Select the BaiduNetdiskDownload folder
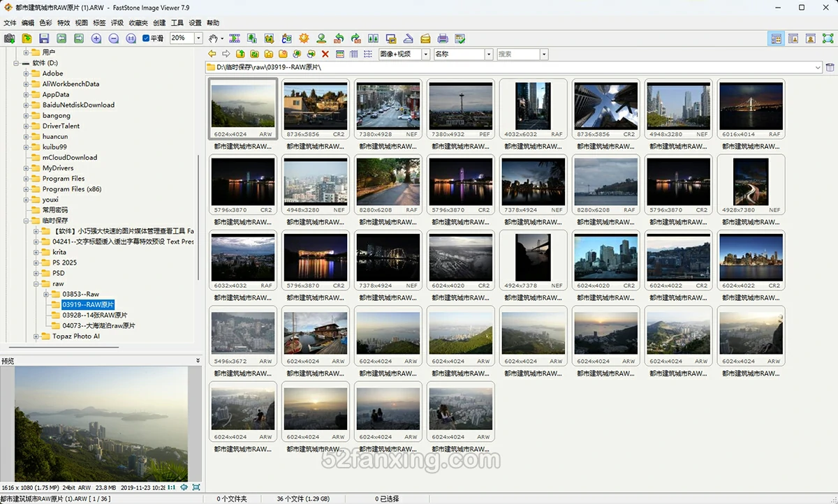This screenshot has width=838, height=504. (78, 105)
